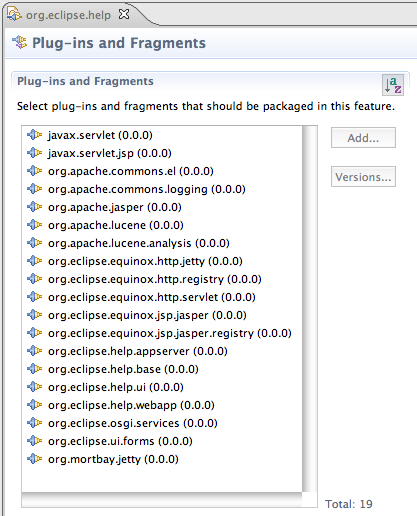Click plug-in icon beside org.apache.commons.logging
The height and width of the screenshot is (516, 417).
pyautogui.click(x=35, y=189)
